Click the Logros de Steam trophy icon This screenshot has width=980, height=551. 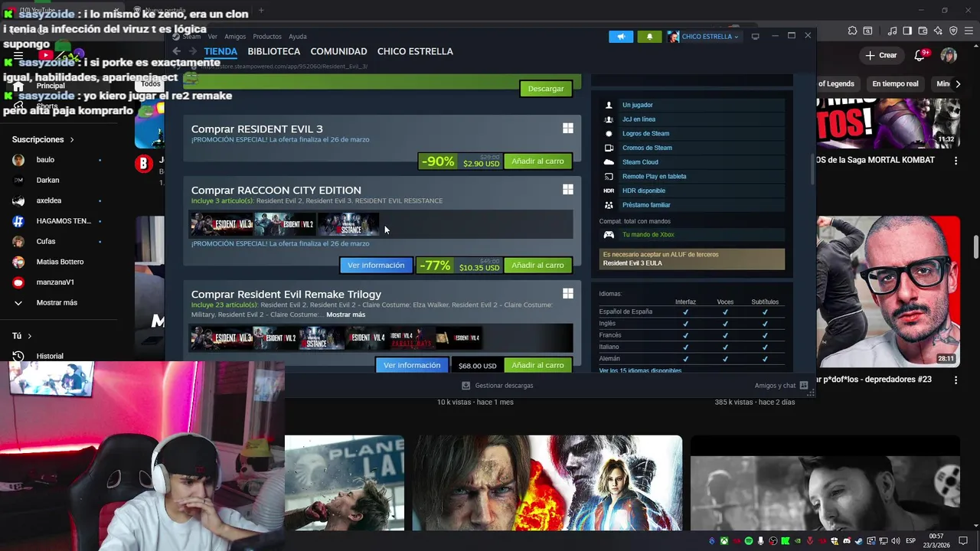pyautogui.click(x=609, y=133)
